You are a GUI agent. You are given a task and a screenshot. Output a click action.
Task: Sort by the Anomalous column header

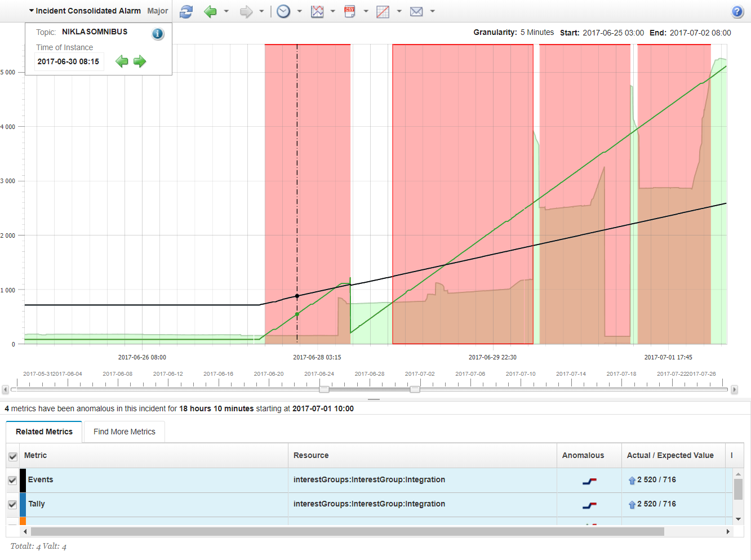click(583, 455)
